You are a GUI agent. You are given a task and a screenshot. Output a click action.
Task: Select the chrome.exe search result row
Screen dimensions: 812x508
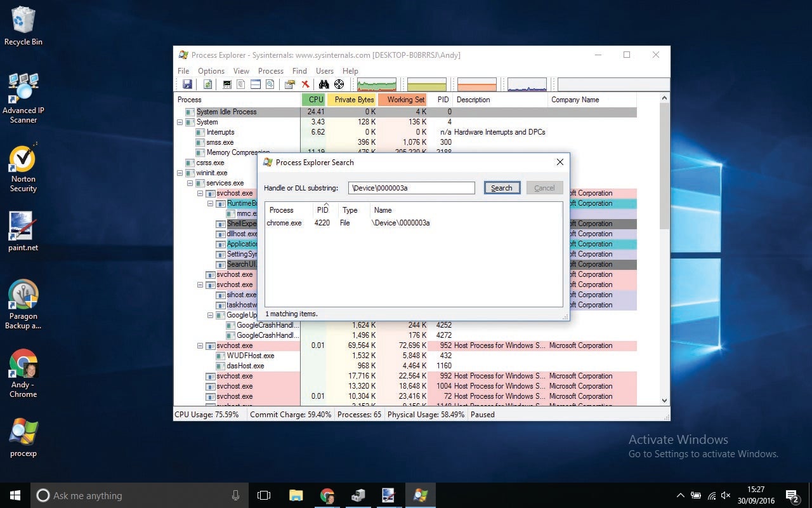click(x=413, y=223)
